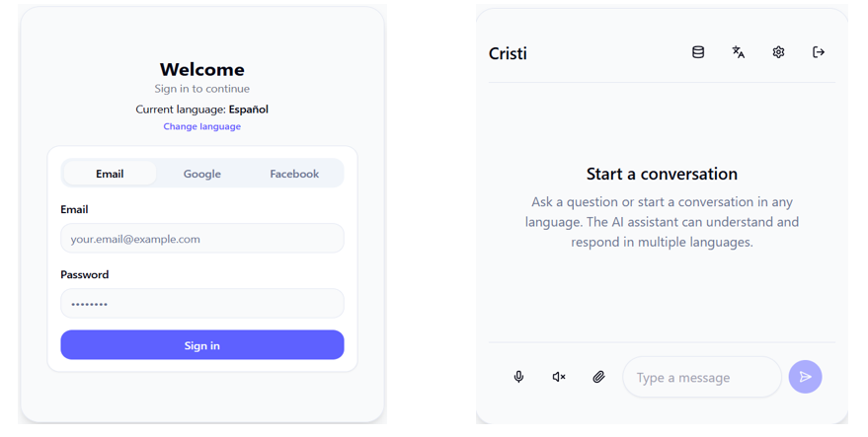
Task: Focus the Type a message box
Action: click(x=701, y=377)
